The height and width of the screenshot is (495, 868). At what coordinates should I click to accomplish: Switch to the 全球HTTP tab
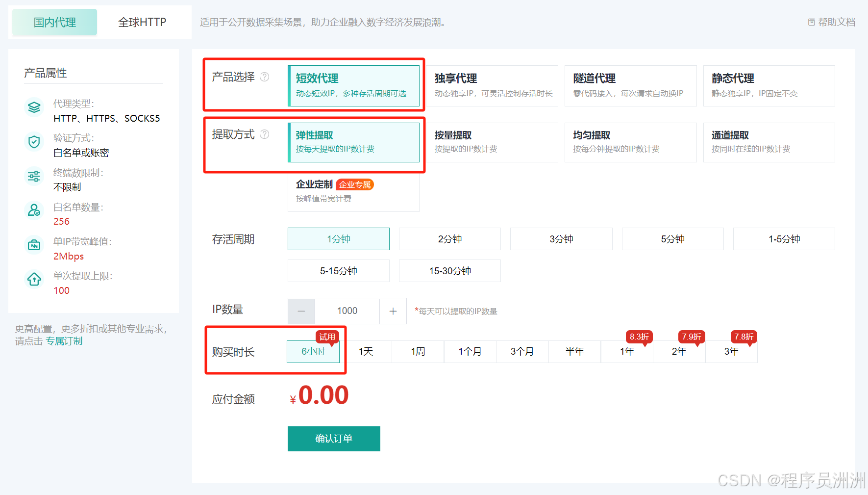point(142,22)
